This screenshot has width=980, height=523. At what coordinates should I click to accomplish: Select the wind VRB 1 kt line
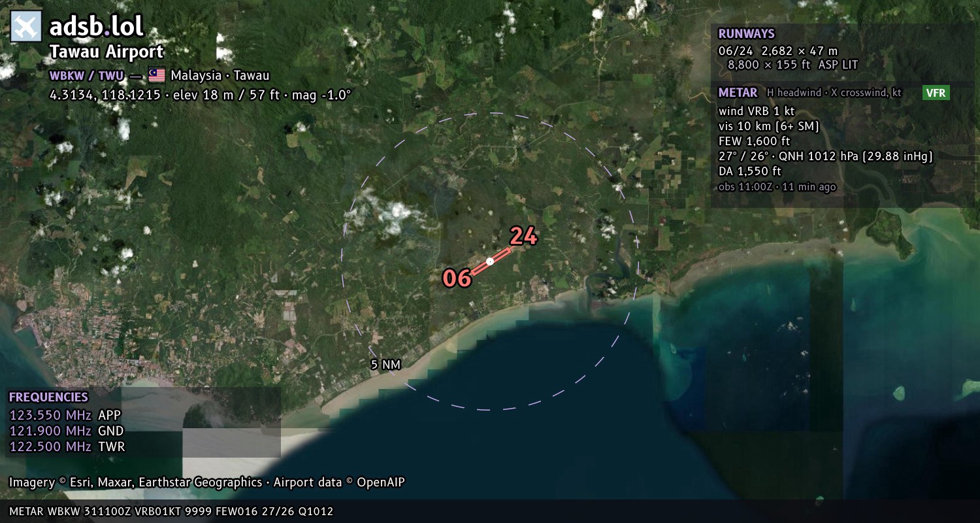click(x=757, y=111)
